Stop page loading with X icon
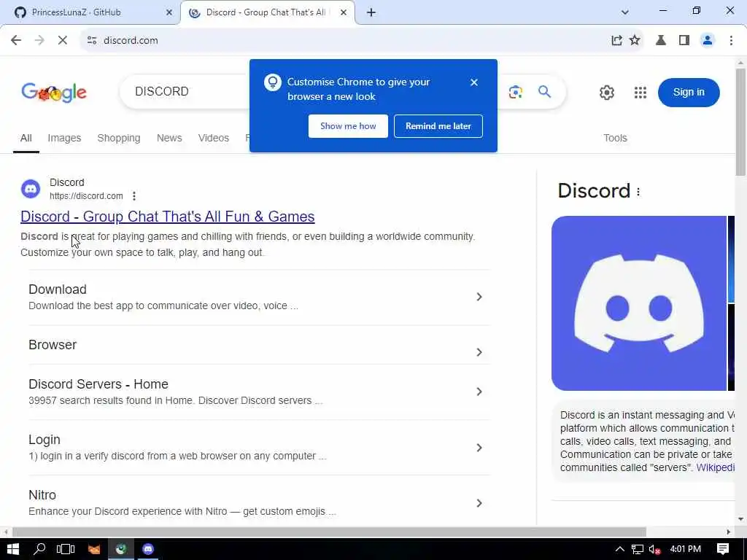The height and width of the screenshot is (560, 747). click(x=63, y=41)
